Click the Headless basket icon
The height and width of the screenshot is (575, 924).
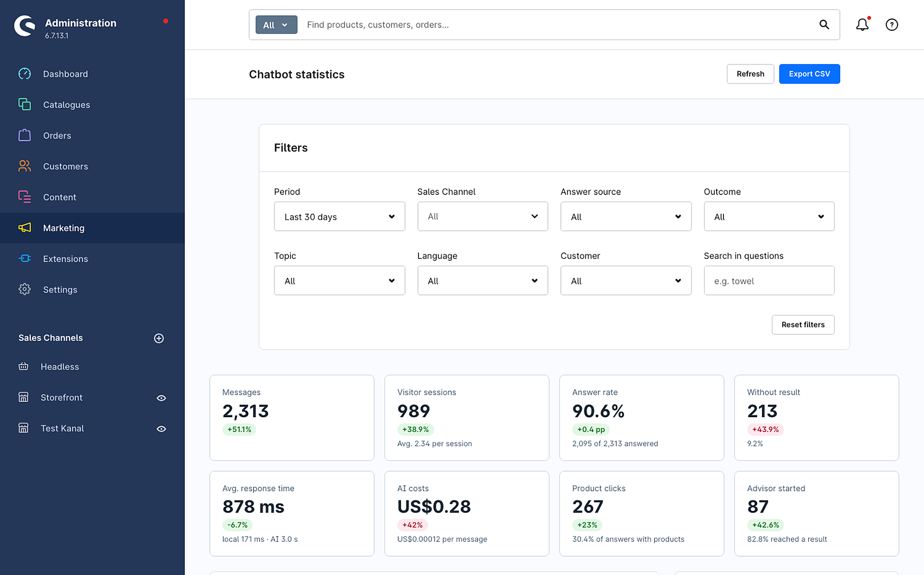[x=23, y=367]
